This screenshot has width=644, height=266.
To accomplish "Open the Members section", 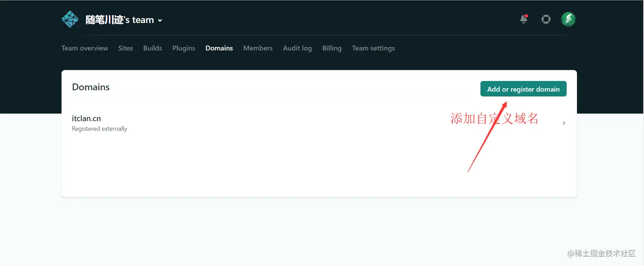I will pos(258,48).
